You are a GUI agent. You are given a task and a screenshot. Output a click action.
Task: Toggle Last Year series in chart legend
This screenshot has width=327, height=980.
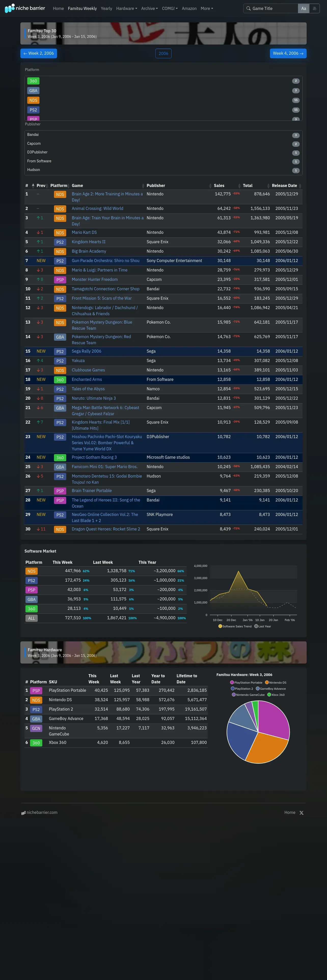tap(263, 626)
